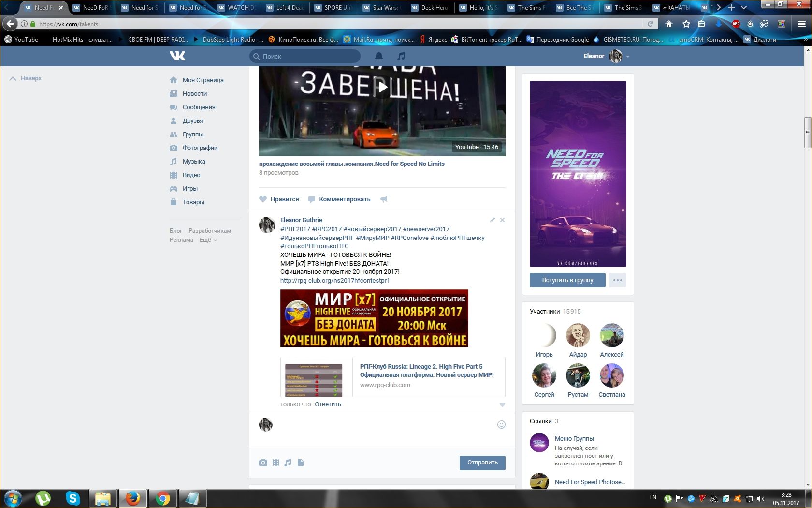Image resolution: width=812 pixels, height=508 pixels.
Task: Open Товары in the sidebar
Action: point(187,202)
